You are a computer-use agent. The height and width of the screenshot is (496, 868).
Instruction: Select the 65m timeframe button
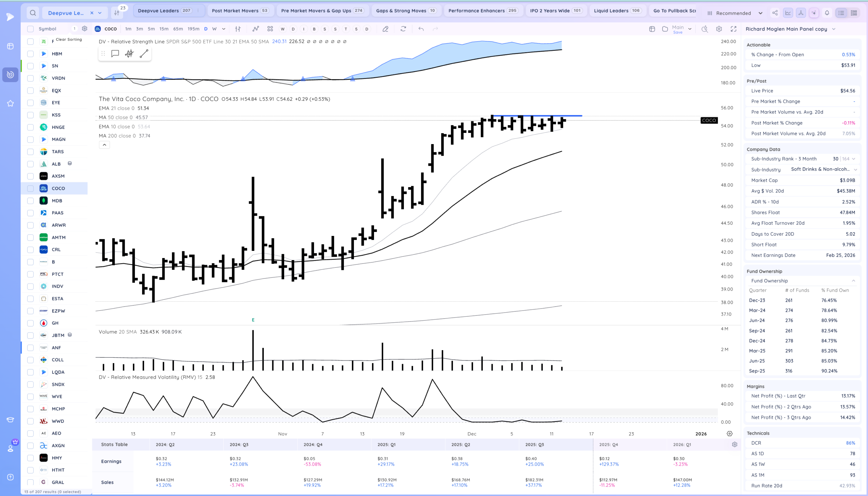[x=178, y=29]
